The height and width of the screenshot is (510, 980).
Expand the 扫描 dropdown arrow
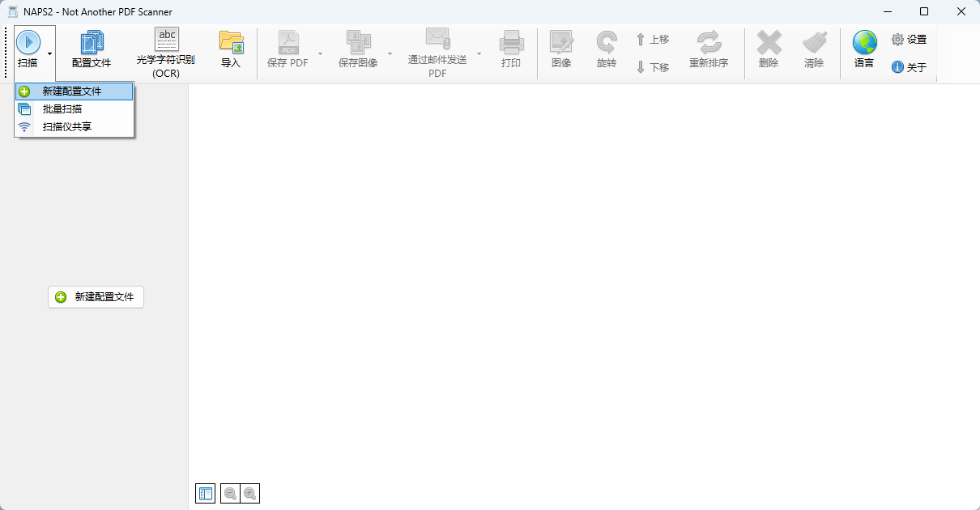tap(49, 53)
